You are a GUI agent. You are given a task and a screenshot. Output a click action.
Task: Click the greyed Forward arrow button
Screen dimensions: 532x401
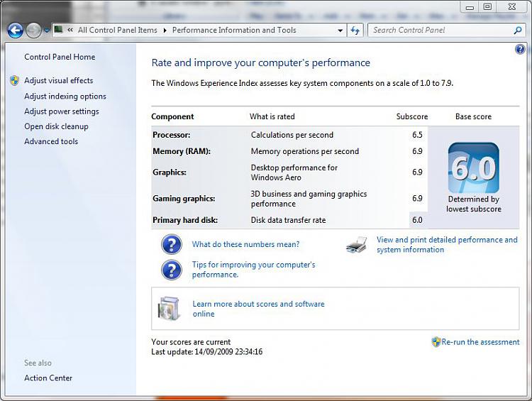pyautogui.click(x=33, y=31)
